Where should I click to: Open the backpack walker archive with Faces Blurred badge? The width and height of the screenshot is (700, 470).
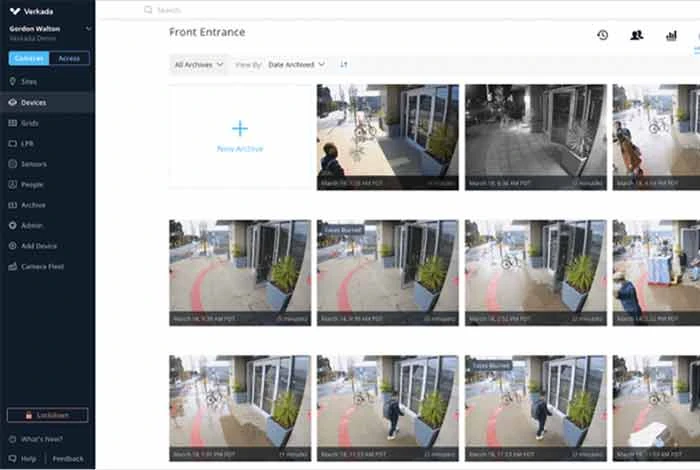click(536, 408)
